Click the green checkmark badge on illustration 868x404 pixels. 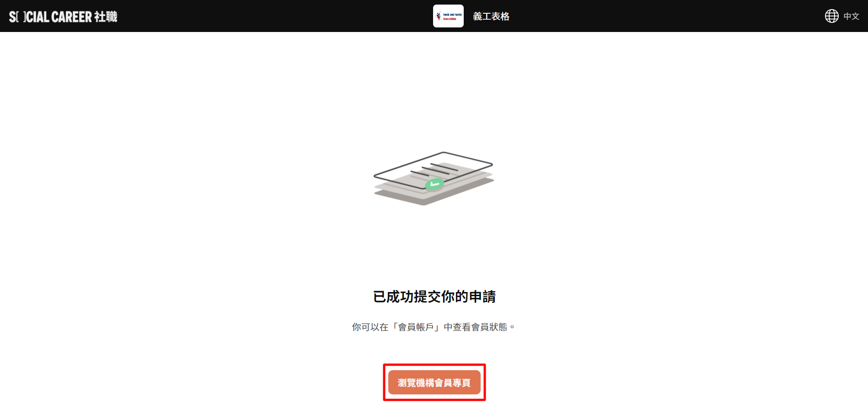[x=434, y=184]
